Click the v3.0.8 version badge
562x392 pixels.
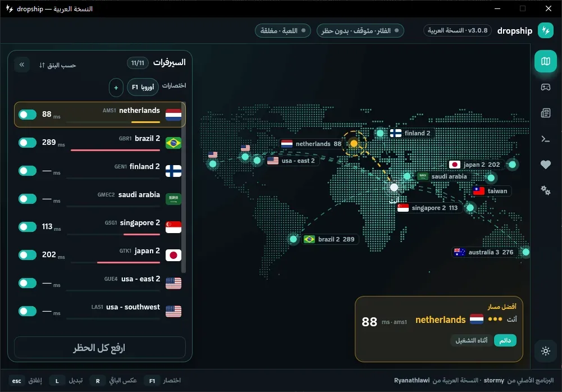tap(458, 30)
